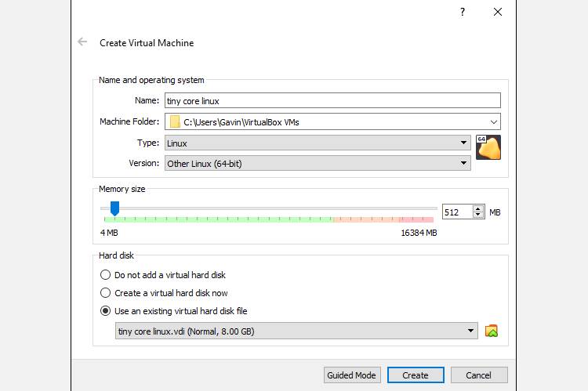Click the 'Name and operating system' label
Image resolution: width=588 pixels, height=391 pixels.
click(151, 80)
